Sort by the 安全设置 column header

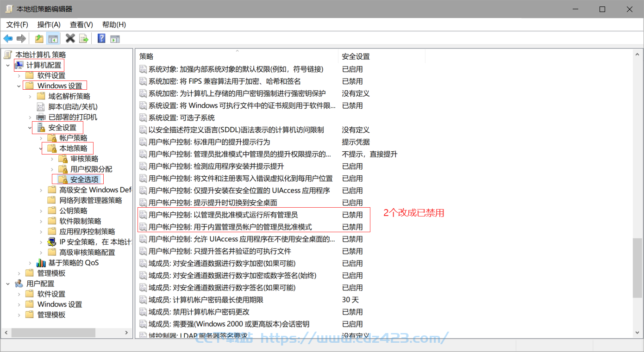[x=381, y=56]
